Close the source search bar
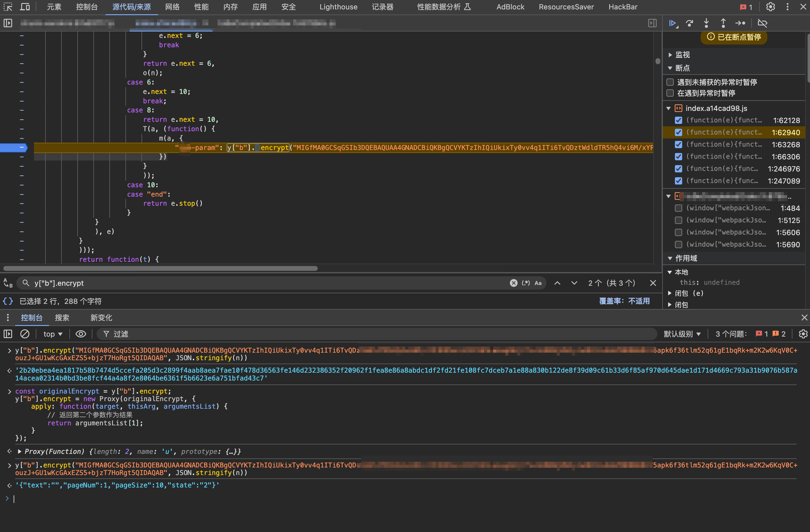 653,283
